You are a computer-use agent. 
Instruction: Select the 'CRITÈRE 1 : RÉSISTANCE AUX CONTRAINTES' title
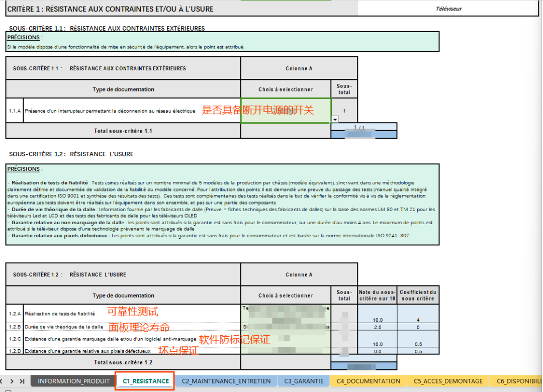point(111,9)
